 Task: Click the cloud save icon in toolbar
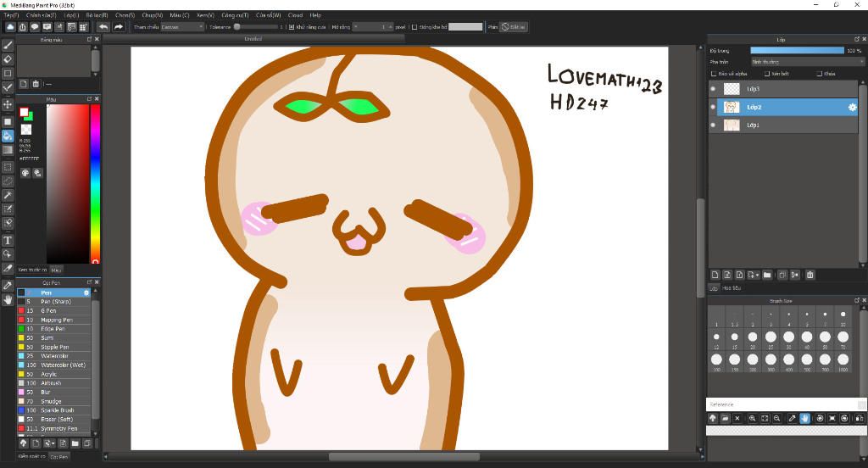tap(10, 26)
